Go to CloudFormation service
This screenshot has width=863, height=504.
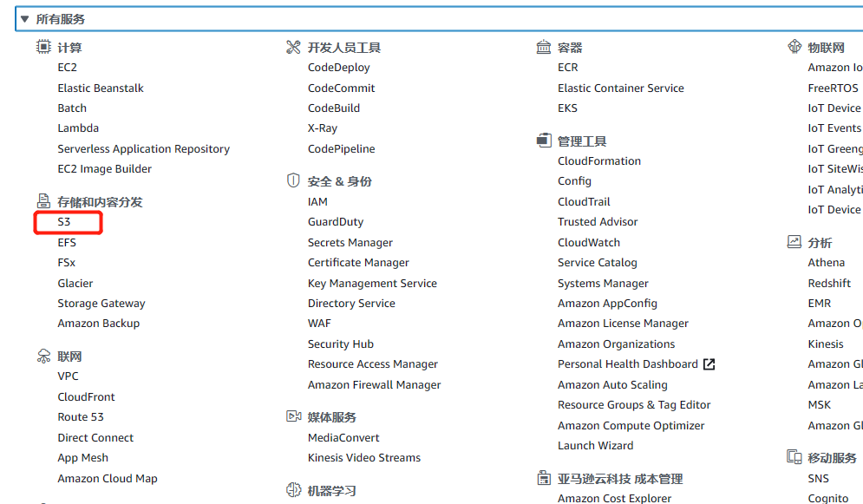599,161
